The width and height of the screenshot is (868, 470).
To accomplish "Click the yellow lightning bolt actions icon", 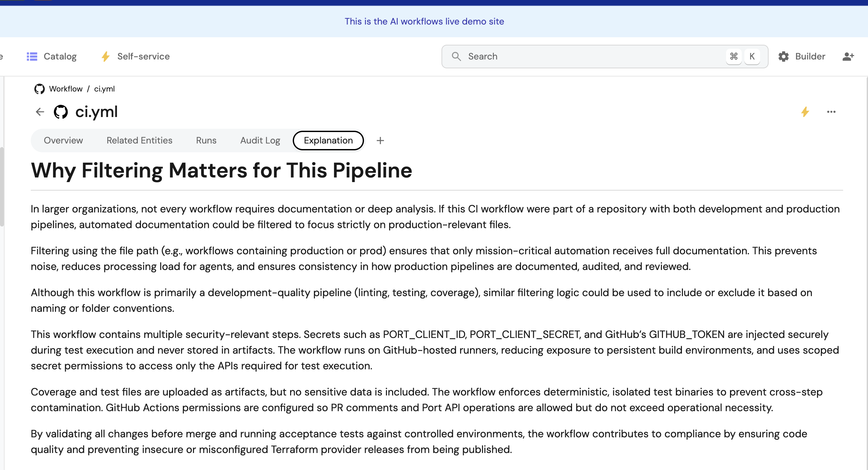I will pyautogui.click(x=805, y=112).
